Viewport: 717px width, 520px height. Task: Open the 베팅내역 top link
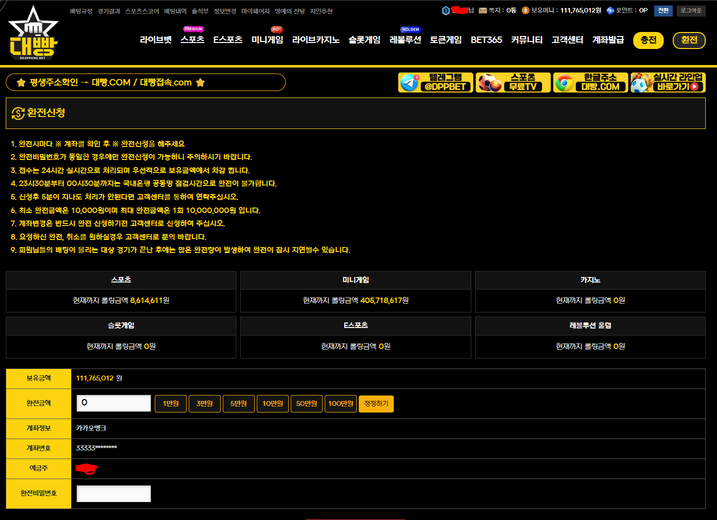click(175, 11)
